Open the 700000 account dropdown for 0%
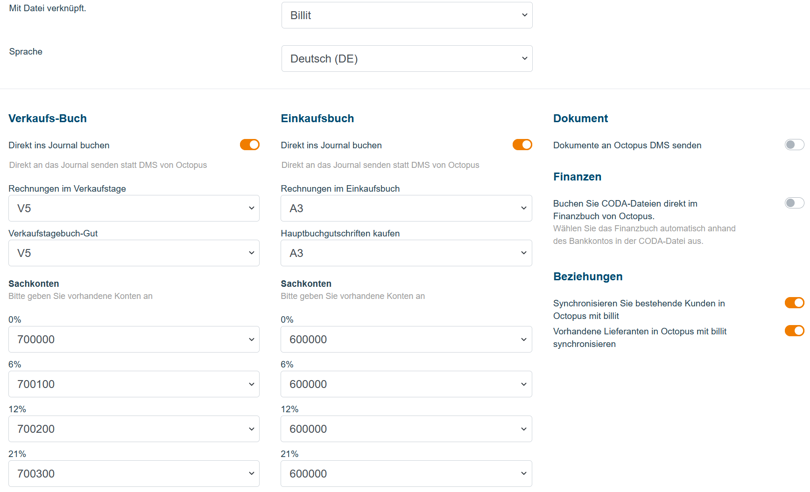The image size is (810, 492). (x=134, y=340)
